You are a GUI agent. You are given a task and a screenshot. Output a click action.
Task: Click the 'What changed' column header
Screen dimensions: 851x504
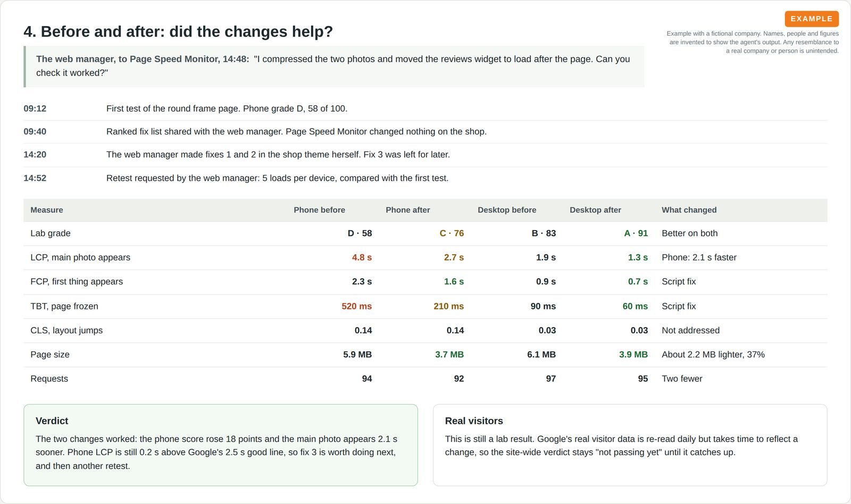coord(689,210)
